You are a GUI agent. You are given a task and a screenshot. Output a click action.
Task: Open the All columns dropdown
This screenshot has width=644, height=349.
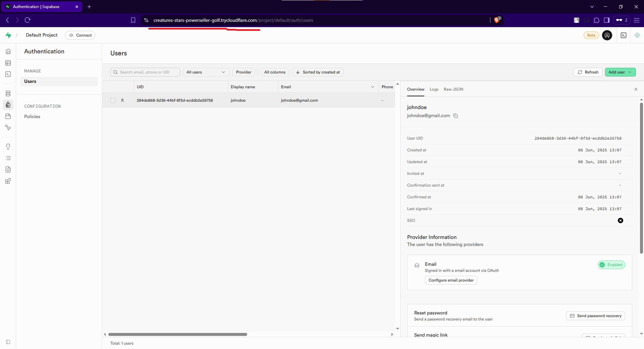(275, 72)
